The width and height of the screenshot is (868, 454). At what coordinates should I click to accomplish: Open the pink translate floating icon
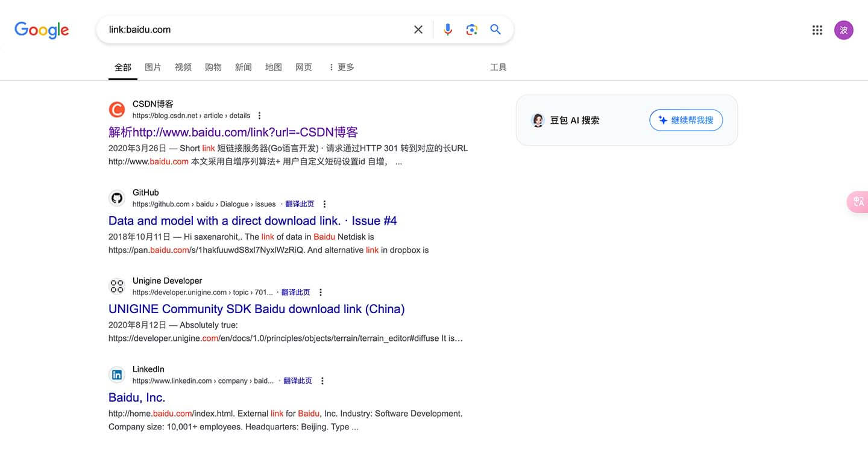point(858,202)
